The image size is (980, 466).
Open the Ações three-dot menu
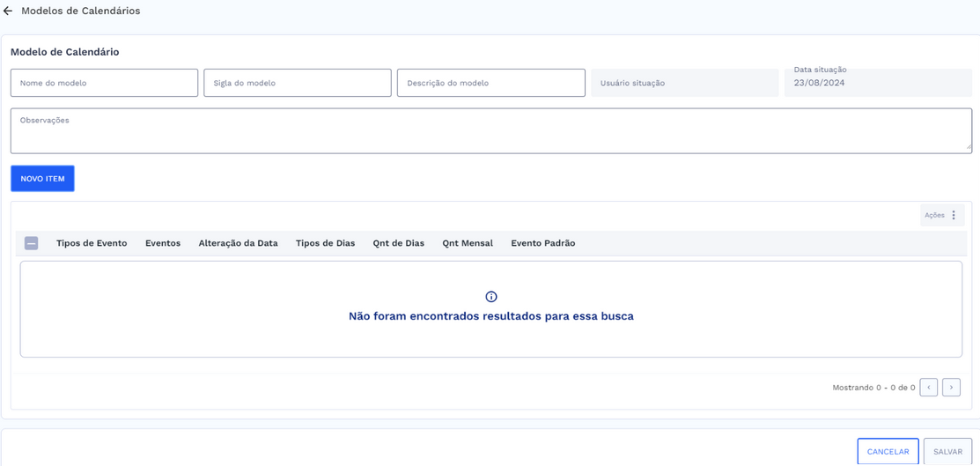(953, 215)
